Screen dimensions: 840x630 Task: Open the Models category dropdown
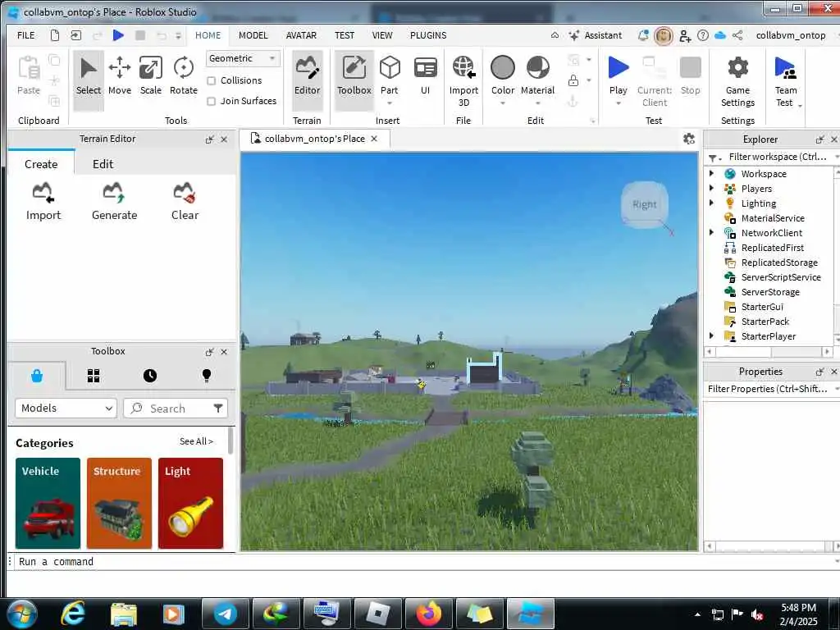[x=66, y=408]
